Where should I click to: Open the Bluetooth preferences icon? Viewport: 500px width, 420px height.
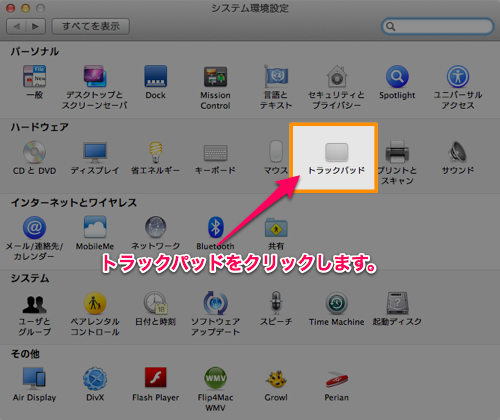[215, 227]
